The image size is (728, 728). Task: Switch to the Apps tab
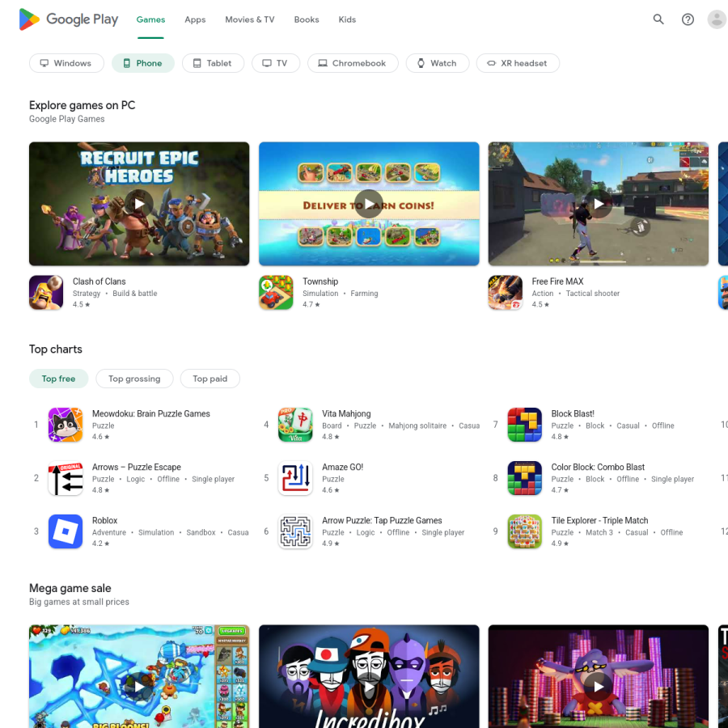tap(195, 19)
